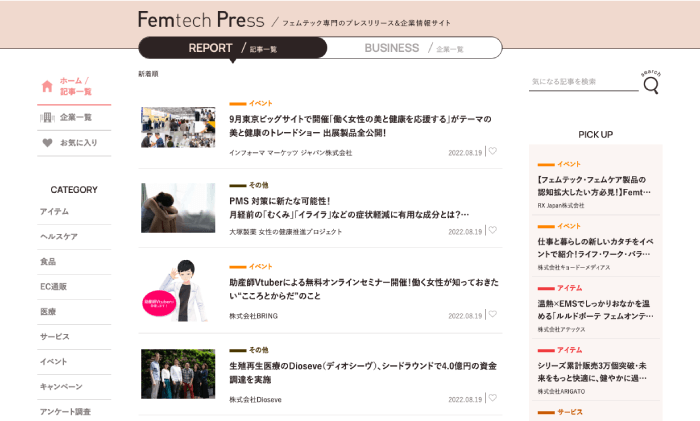Favorite the Tokyo Big Sight trade show article
700x421 pixels.
[x=493, y=152]
